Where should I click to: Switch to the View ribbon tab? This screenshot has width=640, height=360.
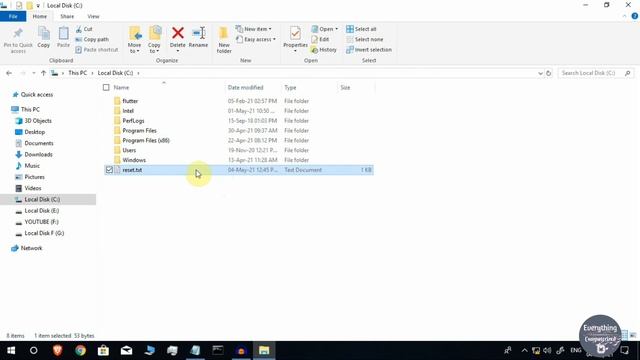[x=93, y=16]
